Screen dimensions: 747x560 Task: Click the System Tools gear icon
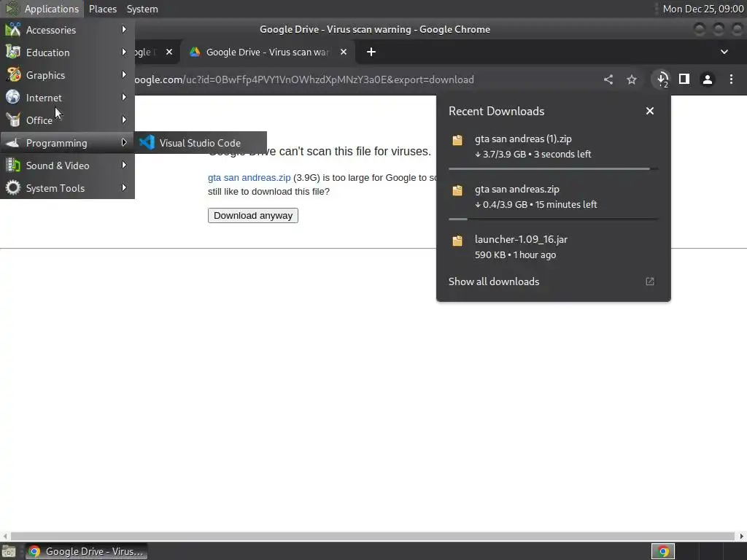pyautogui.click(x=13, y=188)
